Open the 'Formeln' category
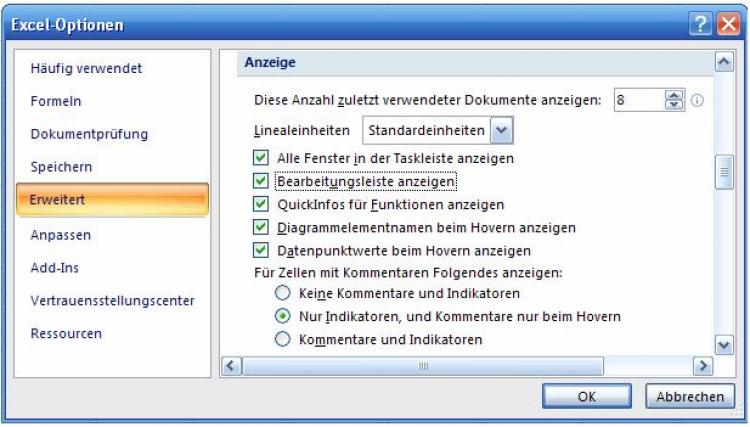Viewport: 750px width, 427px height. 56,101
